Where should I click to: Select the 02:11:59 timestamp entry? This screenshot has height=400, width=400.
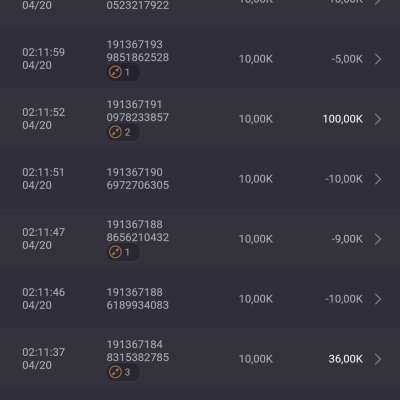pyautogui.click(x=43, y=59)
